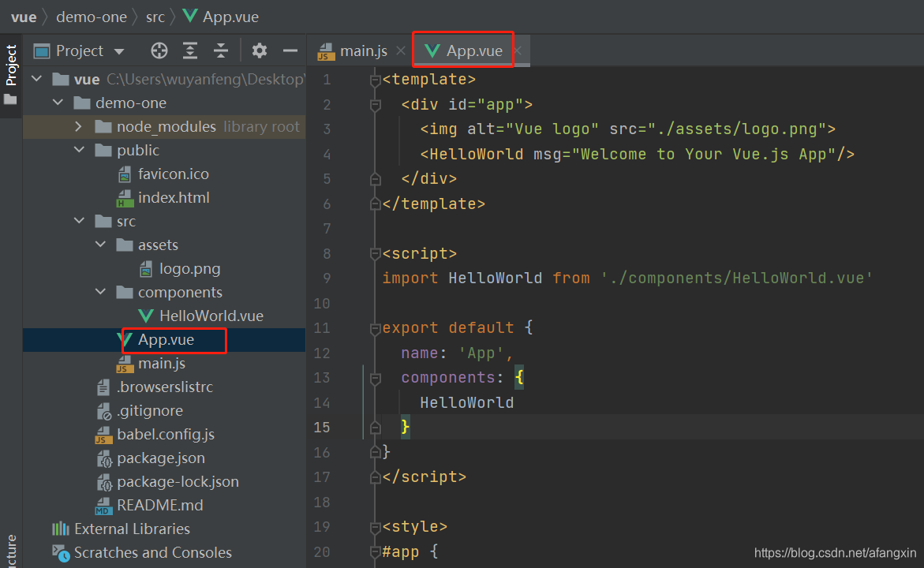
Task: Fold export default block on line 11
Action: coord(375,328)
